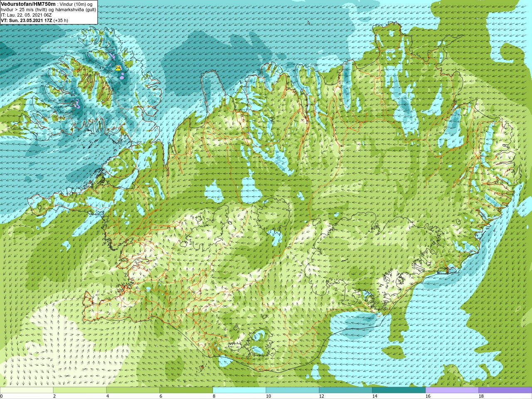Click the 'VT: Sun. 23.05.2021 17Z' line

click(34, 20)
